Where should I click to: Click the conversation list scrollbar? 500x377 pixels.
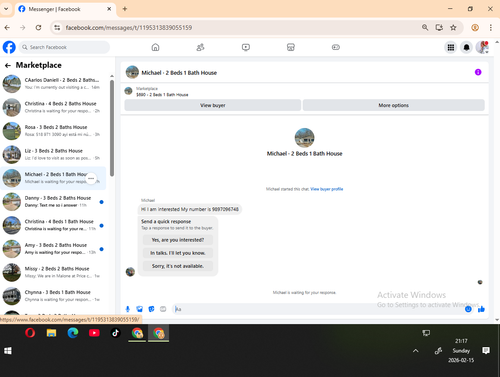coord(112,128)
